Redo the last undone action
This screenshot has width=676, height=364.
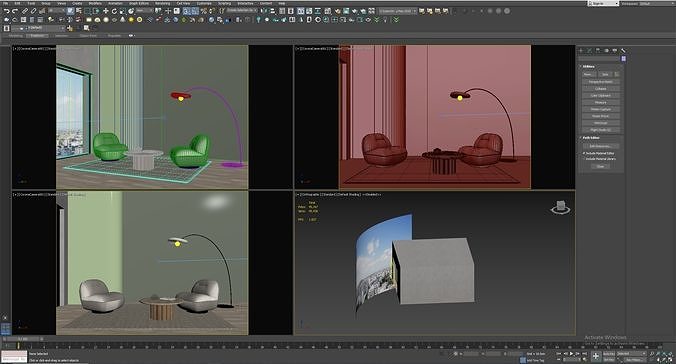(15, 11)
